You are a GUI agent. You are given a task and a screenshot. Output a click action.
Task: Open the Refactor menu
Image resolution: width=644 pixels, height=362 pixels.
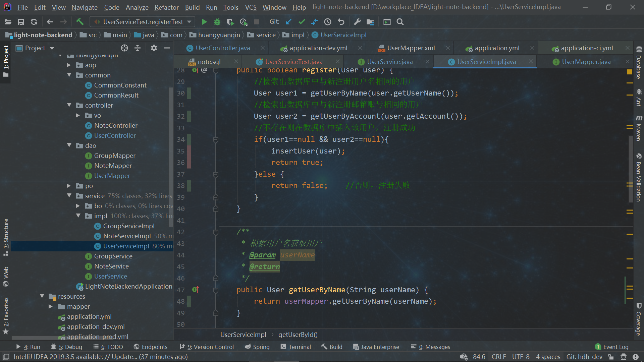166,7
